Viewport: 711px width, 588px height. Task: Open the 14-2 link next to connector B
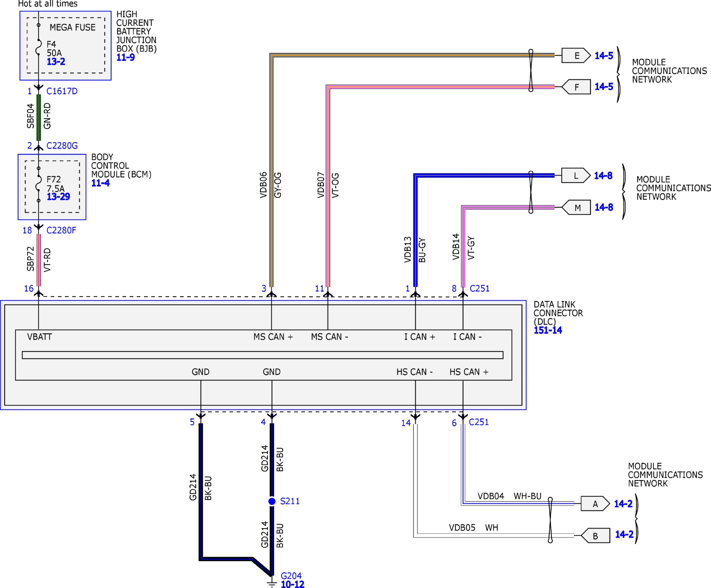(x=624, y=535)
